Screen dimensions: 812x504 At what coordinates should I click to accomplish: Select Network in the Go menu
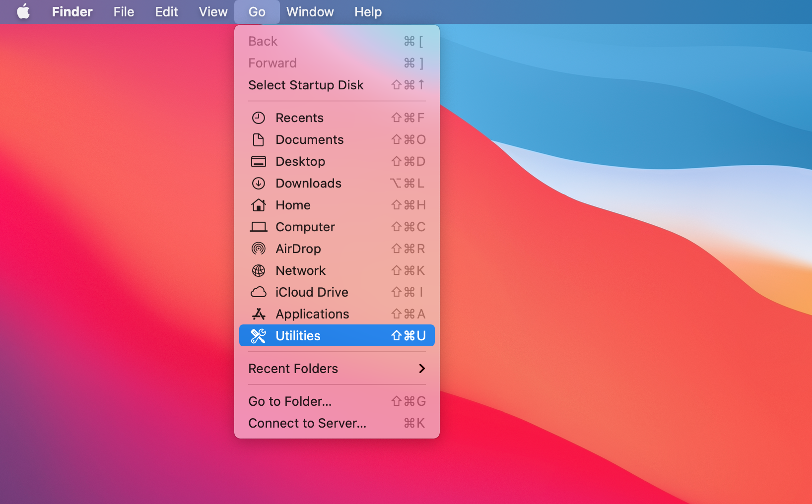click(x=337, y=270)
